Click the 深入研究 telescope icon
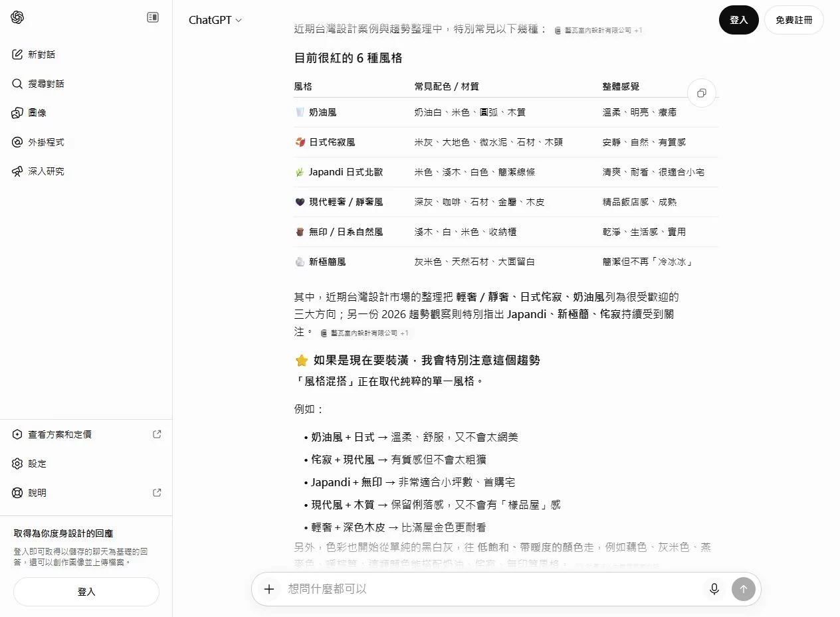The image size is (840, 617). point(17,171)
